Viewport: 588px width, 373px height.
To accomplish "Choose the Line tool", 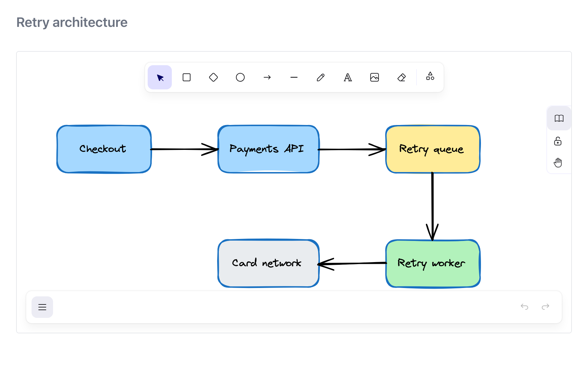I will point(294,77).
